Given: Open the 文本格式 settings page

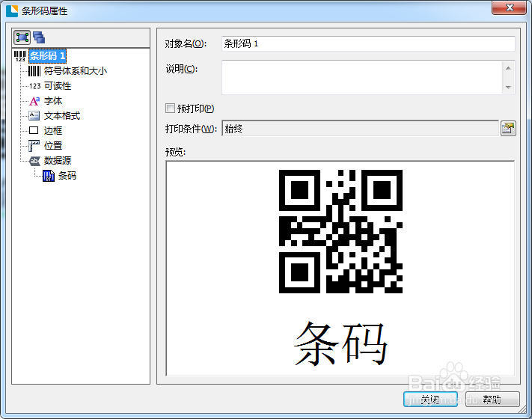Looking at the screenshot, I should coord(62,116).
